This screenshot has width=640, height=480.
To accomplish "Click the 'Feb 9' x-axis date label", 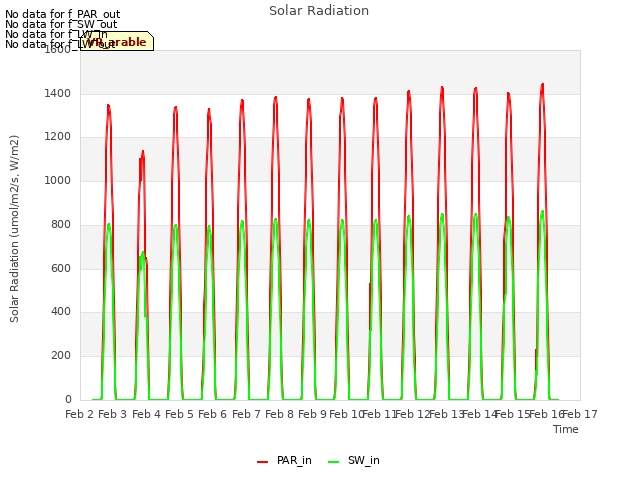I will point(313,414).
